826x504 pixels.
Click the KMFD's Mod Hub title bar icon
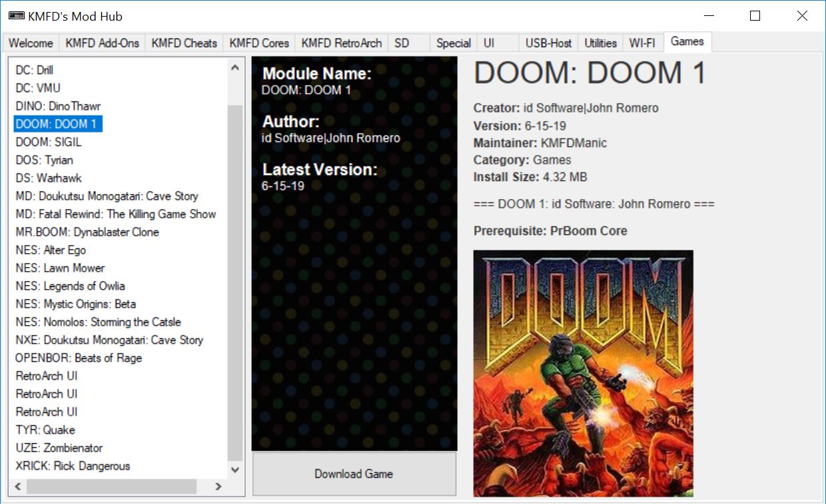(16, 16)
